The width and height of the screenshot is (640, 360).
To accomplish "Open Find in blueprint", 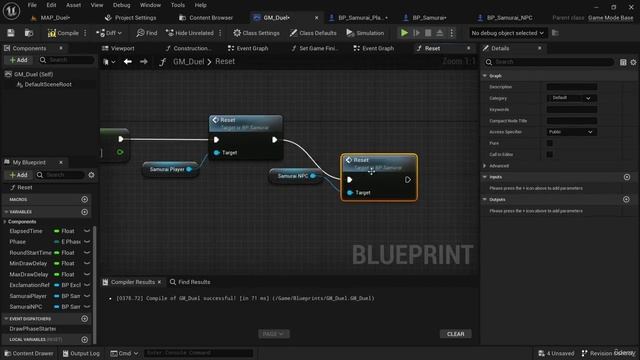I will (147, 33).
